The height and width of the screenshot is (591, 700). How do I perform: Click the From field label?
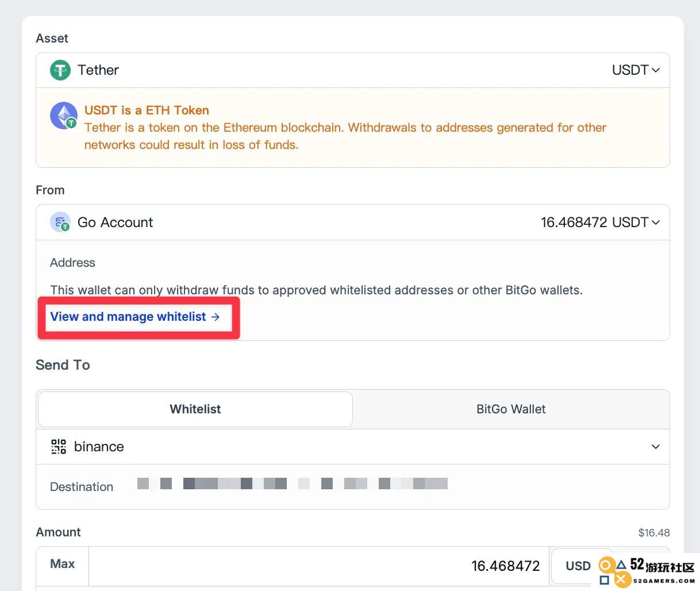pyautogui.click(x=50, y=190)
